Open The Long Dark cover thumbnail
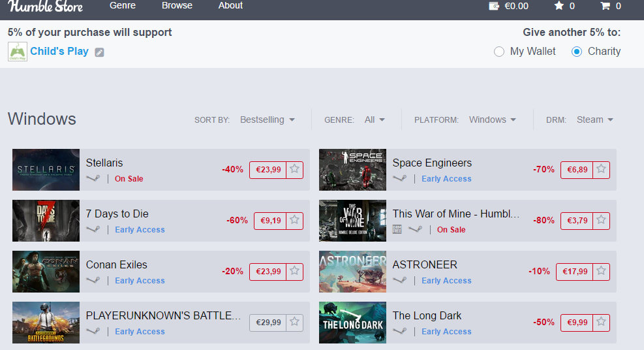This screenshot has width=644, height=350. click(x=353, y=323)
